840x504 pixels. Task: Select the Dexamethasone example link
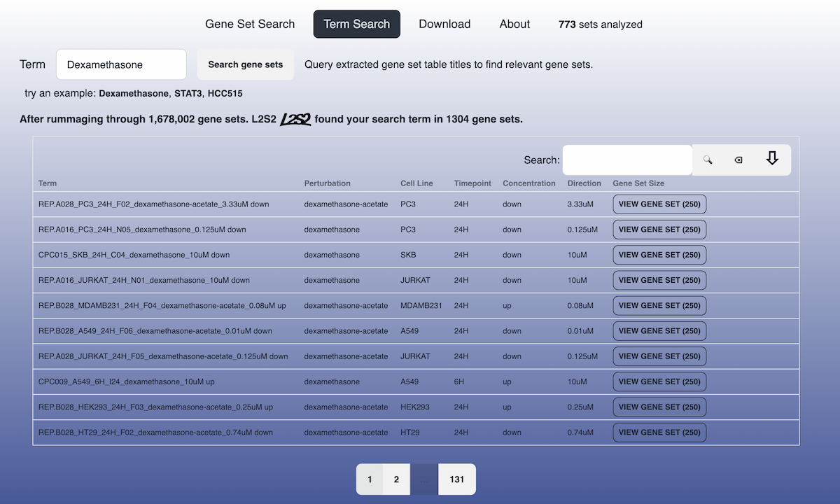pyautogui.click(x=134, y=93)
